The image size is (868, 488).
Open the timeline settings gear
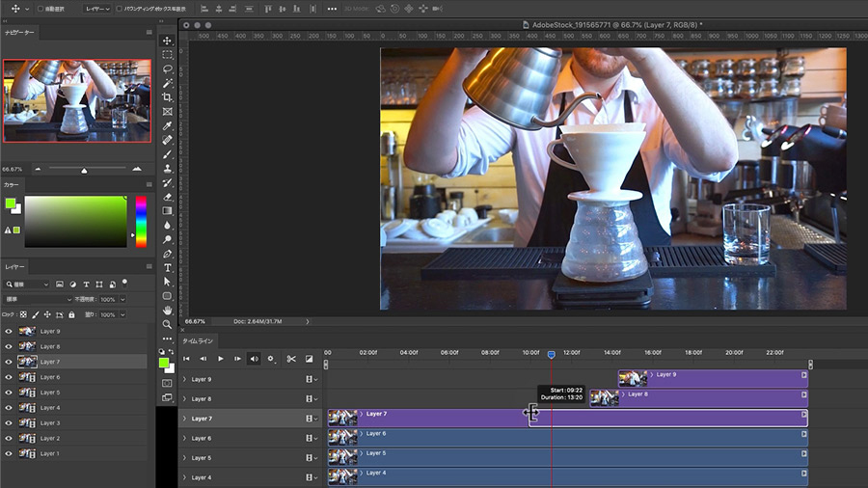pyautogui.click(x=271, y=359)
